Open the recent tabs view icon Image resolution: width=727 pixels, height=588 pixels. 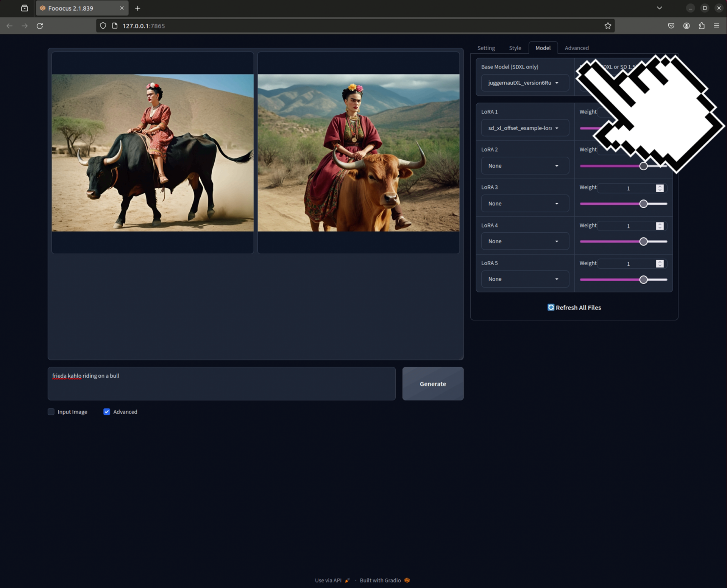(25, 8)
